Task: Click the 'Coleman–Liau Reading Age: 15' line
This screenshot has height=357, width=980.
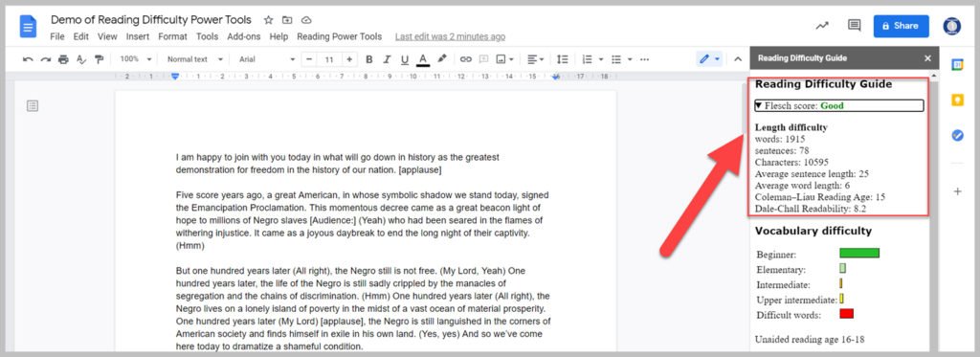Action: [820, 197]
